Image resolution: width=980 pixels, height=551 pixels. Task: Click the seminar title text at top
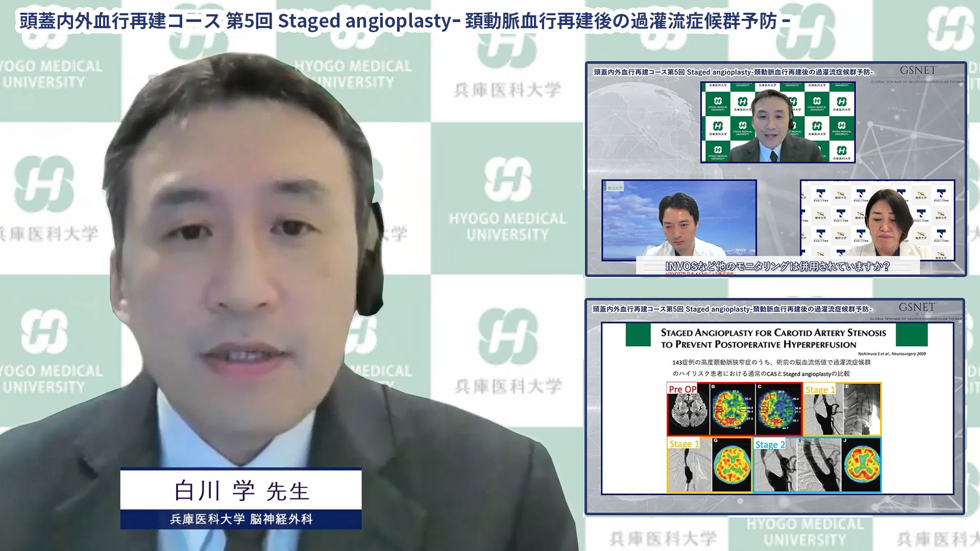click(x=405, y=21)
